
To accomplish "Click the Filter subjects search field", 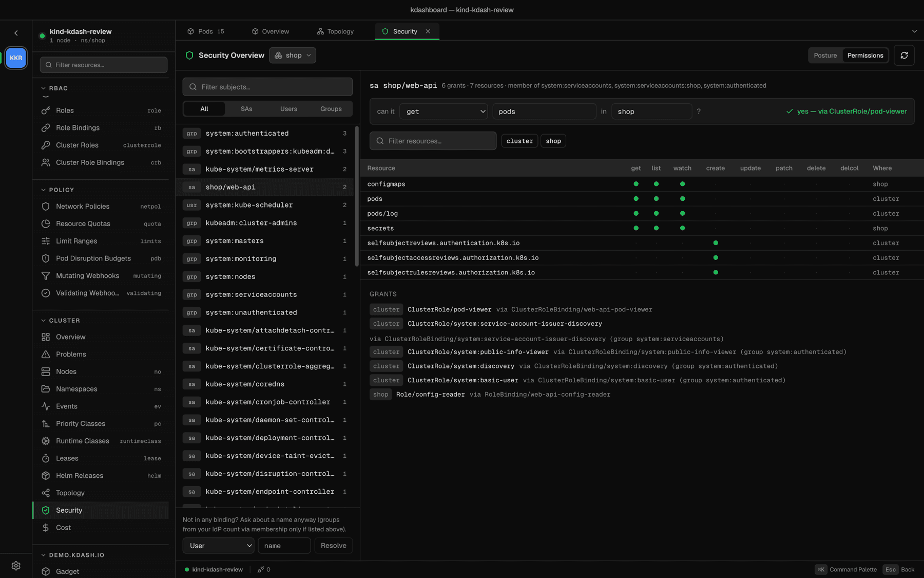I will pyautogui.click(x=267, y=87).
